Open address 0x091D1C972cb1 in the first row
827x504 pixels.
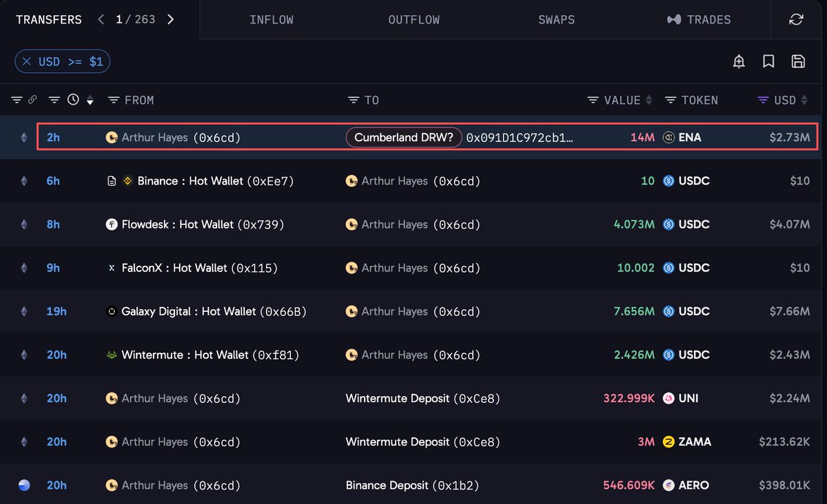click(520, 138)
